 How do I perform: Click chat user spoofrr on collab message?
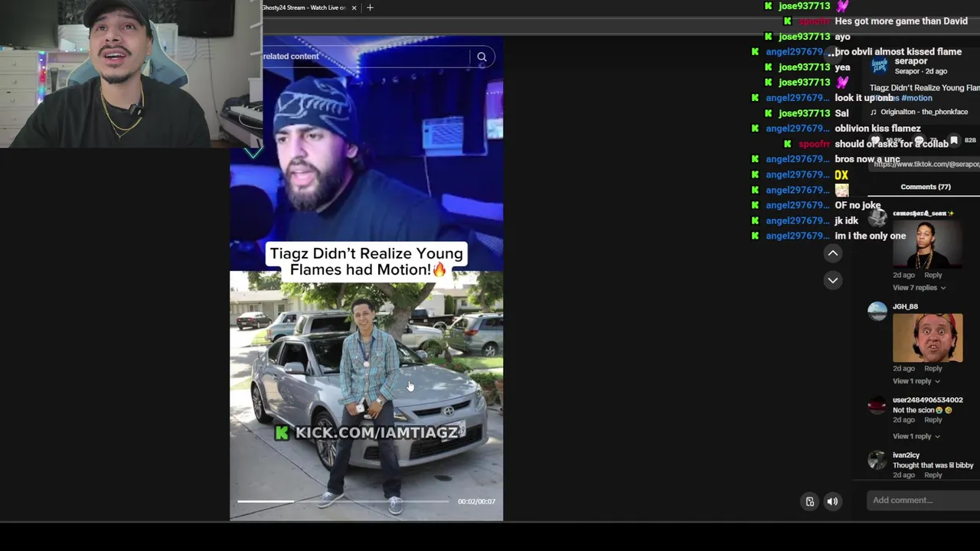pyautogui.click(x=814, y=144)
